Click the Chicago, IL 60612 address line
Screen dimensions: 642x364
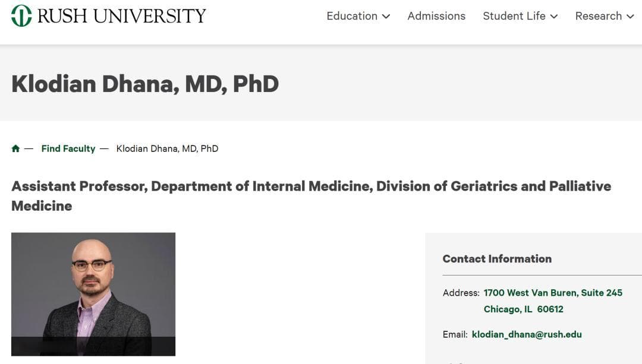(x=523, y=309)
